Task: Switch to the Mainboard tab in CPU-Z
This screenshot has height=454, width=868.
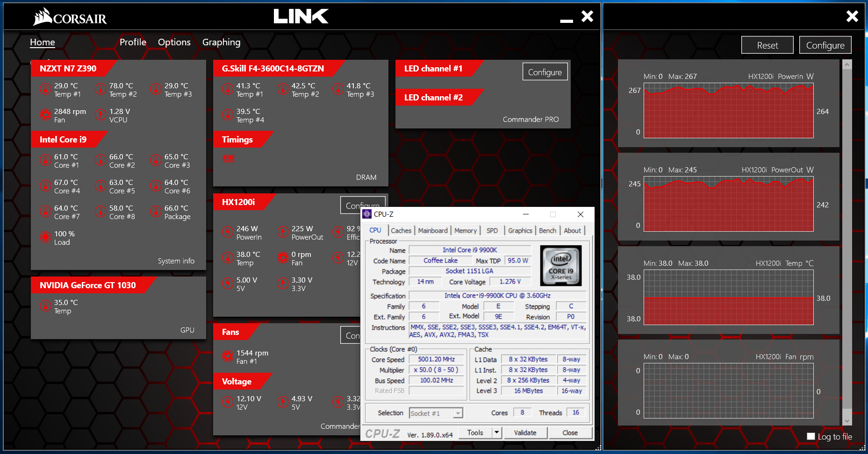Action: tap(433, 230)
